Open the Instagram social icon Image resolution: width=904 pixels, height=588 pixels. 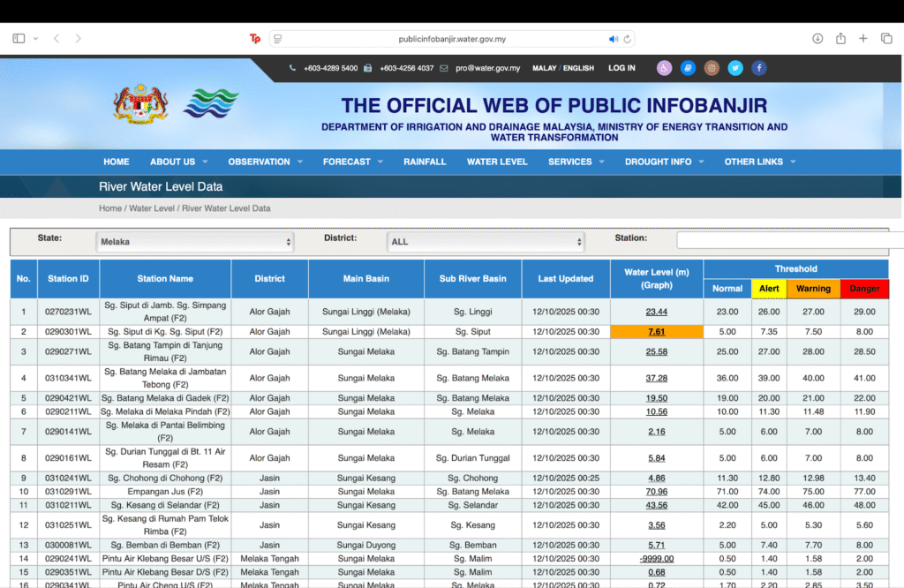coord(712,68)
